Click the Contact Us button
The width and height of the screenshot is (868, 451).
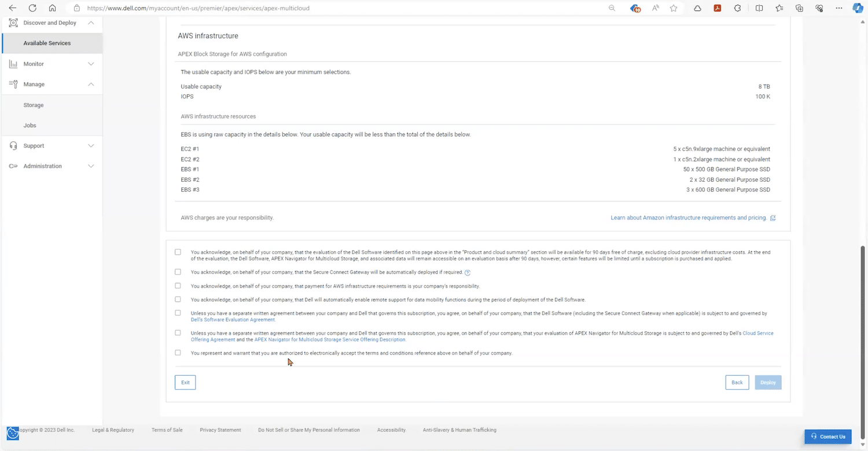click(x=828, y=437)
